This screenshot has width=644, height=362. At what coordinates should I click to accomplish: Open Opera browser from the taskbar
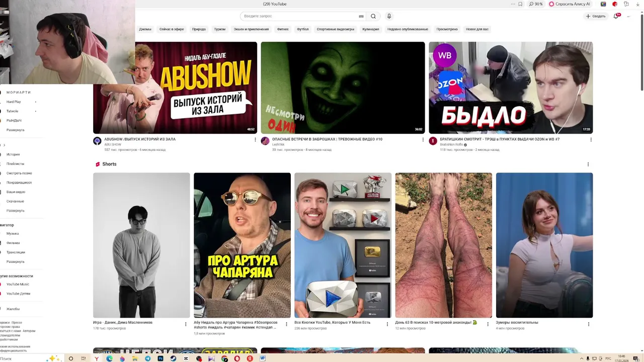[237, 358]
